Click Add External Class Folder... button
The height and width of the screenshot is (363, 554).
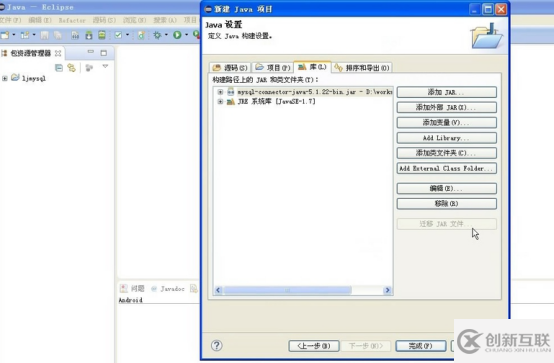coord(447,168)
